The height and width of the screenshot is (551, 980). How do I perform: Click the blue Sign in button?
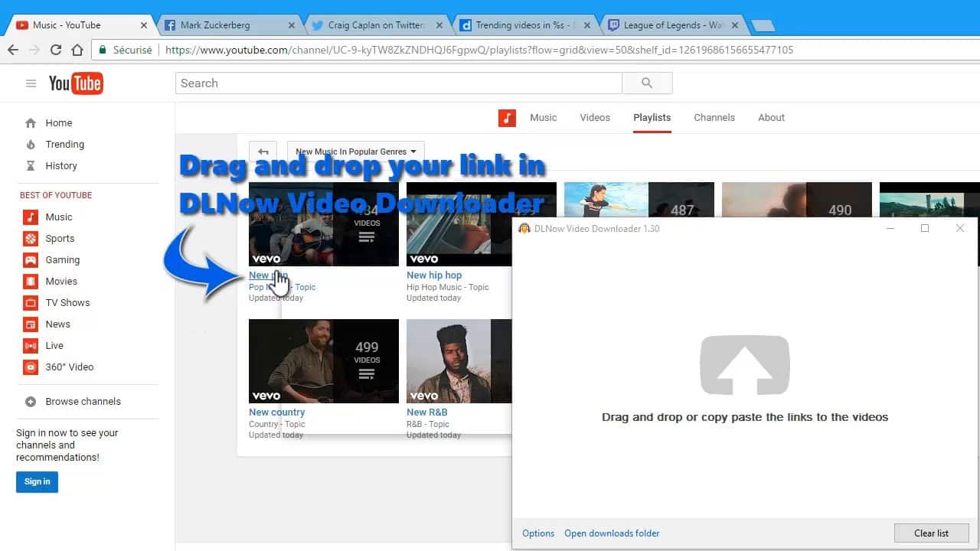point(37,481)
